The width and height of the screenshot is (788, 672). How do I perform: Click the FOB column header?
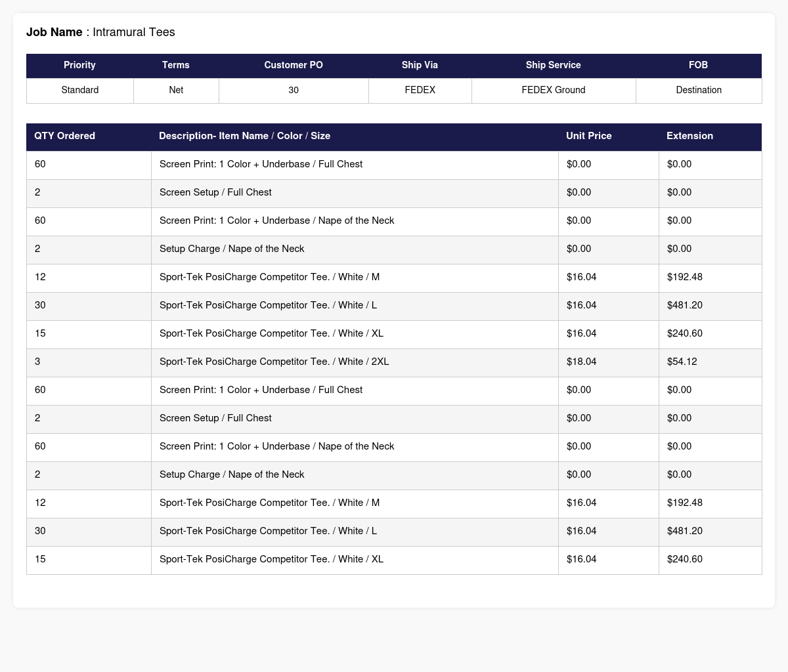[699, 66]
